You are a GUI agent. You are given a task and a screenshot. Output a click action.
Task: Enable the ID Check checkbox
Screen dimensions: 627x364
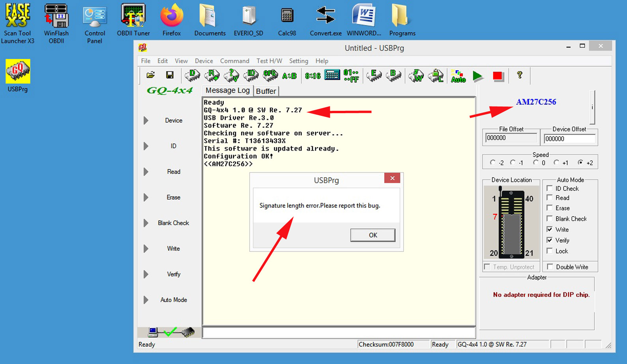click(x=549, y=189)
